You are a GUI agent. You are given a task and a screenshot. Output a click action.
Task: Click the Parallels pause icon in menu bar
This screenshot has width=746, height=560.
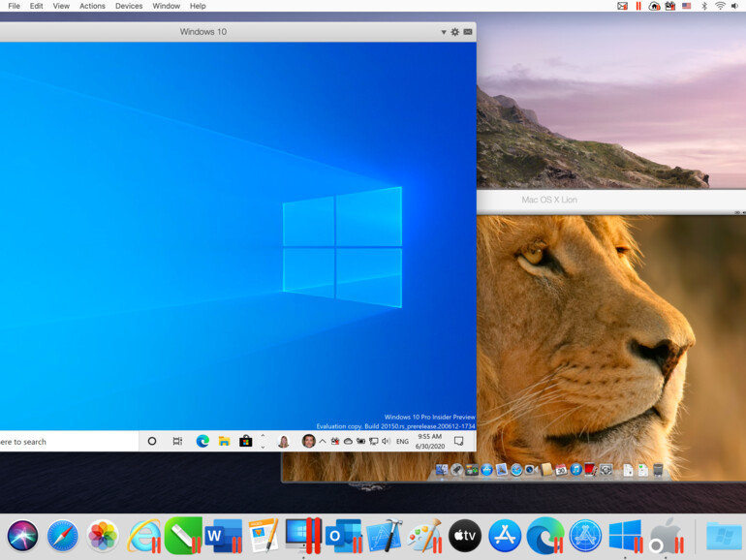[638, 6]
